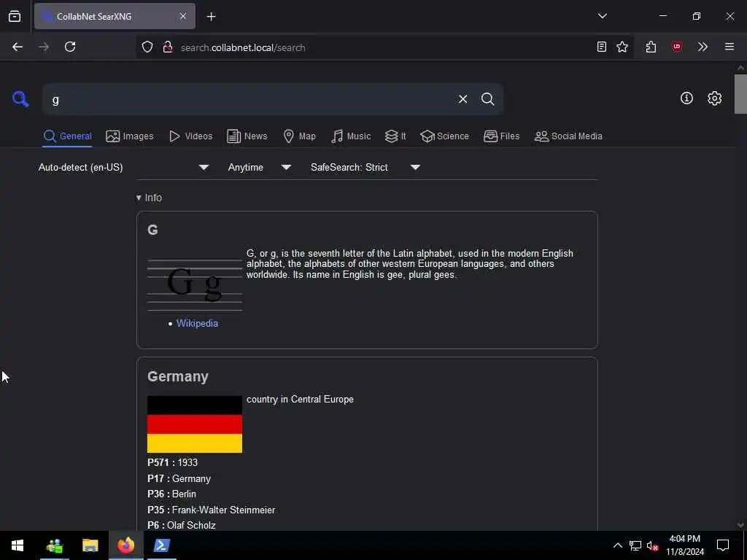Click the Firefox taskbar icon
Viewport: 747px width, 560px height.
125,545
